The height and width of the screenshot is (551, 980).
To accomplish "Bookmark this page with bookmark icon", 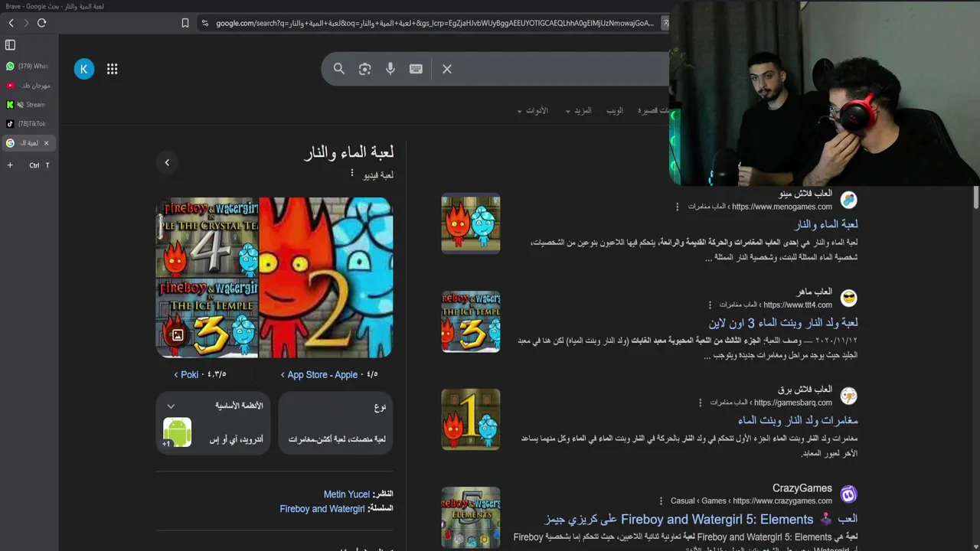I will [185, 23].
